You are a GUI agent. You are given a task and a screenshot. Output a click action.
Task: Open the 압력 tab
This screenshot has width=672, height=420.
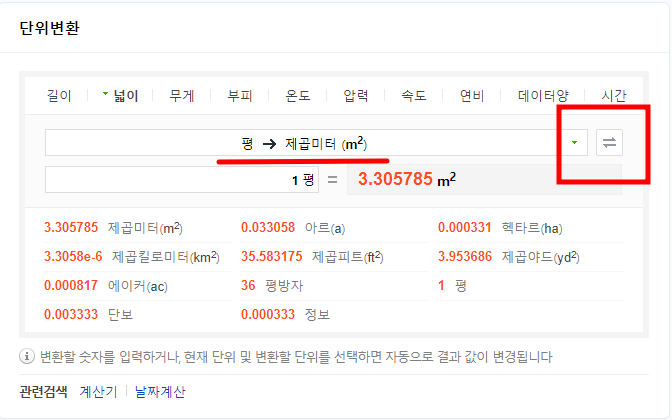pyautogui.click(x=356, y=96)
